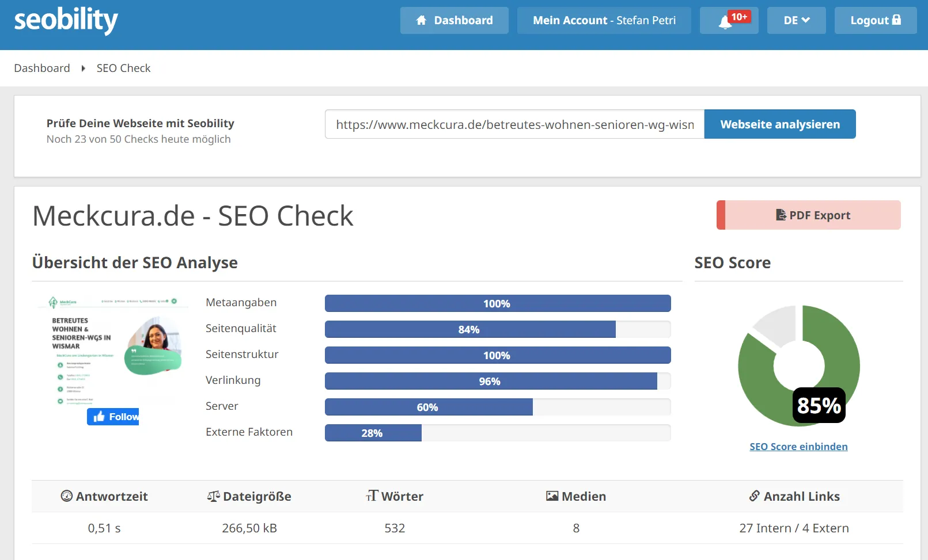Click the Dateigröße scale icon
This screenshot has height=560, width=928.
point(214,496)
